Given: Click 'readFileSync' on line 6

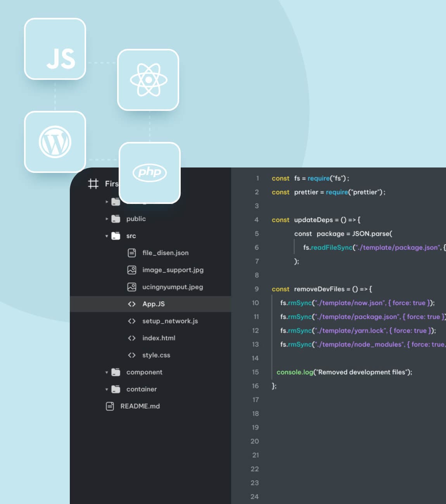Looking at the screenshot, I should tap(332, 247).
